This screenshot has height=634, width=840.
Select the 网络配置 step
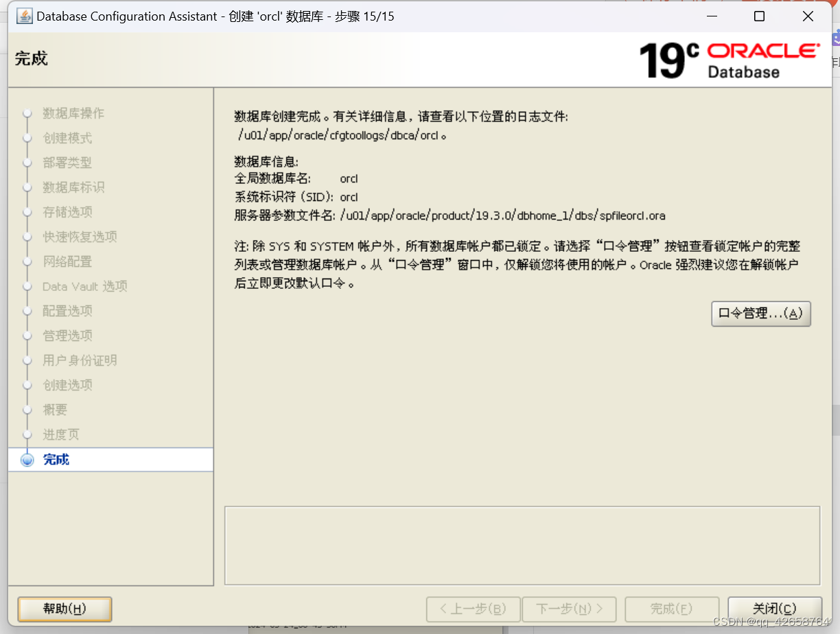[67, 261]
